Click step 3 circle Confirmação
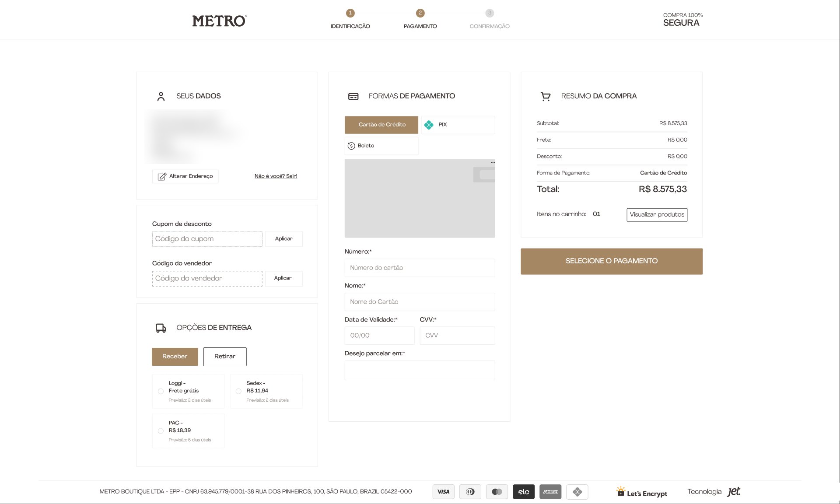This screenshot has height=504, width=840. [x=490, y=13]
